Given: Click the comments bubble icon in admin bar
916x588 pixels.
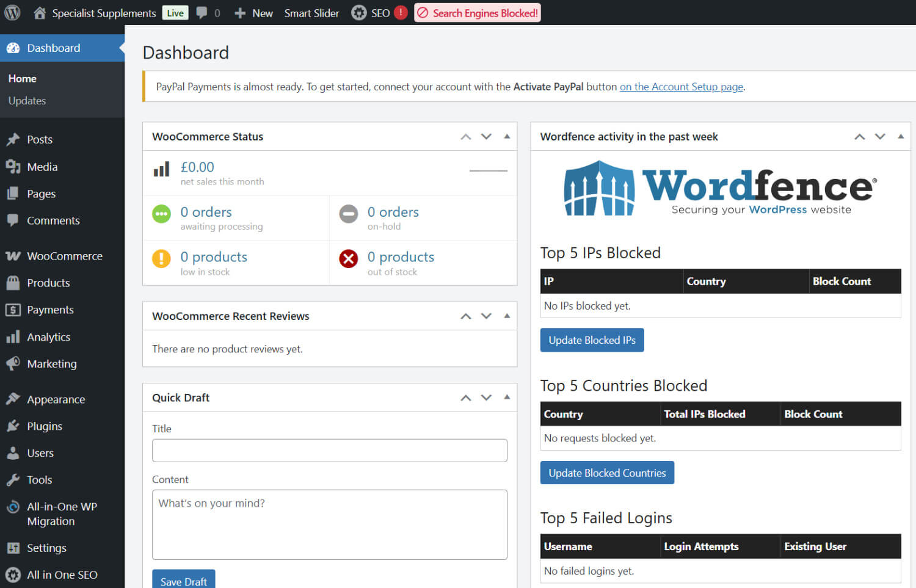Looking at the screenshot, I should 201,12.
